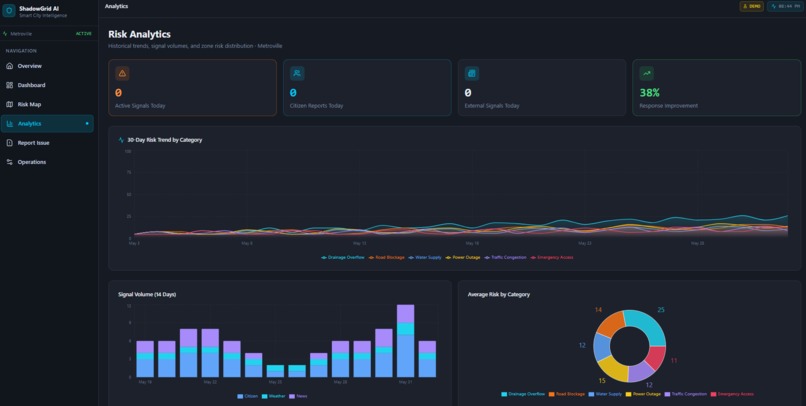The width and height of the screenshot is (806, 406).
Task: Click the warning triangle icon on Active Signals card
Action: [x=122, y=73]
